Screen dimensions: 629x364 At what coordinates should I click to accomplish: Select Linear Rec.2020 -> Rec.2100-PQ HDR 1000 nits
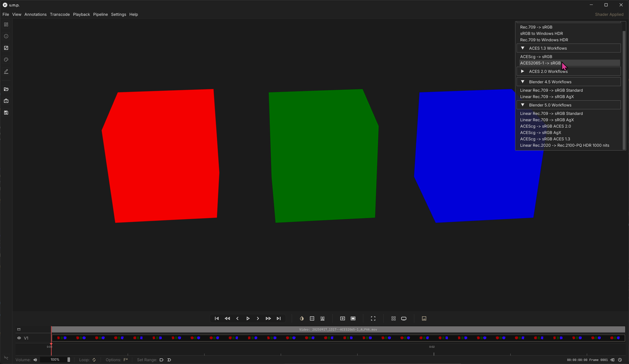[x=565, y=145]
